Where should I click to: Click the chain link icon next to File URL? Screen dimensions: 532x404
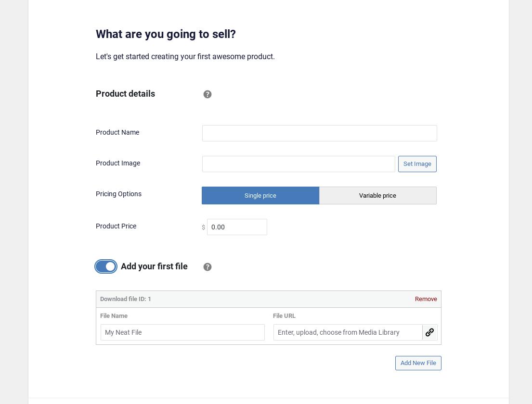tap(429, 332)
